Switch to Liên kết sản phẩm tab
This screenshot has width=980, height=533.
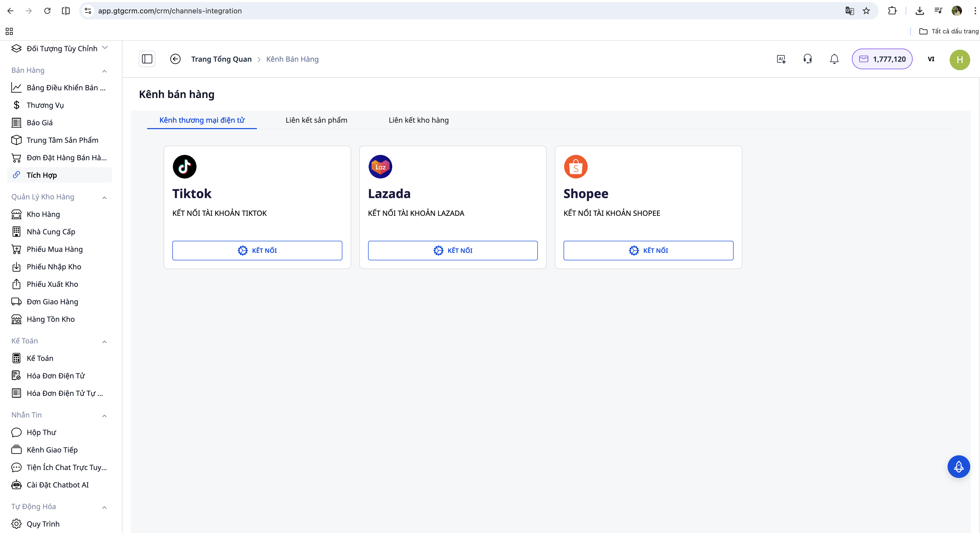[x=316, y=120]
